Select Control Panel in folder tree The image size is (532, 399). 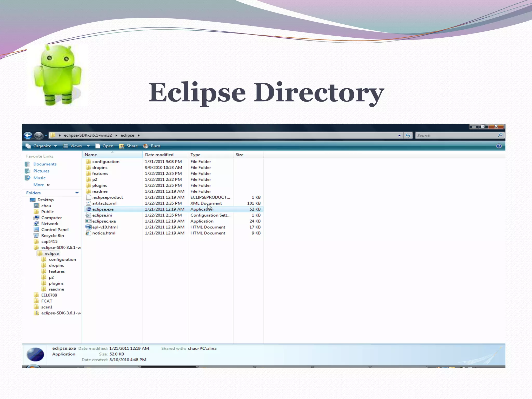click(x=55, y=230)
